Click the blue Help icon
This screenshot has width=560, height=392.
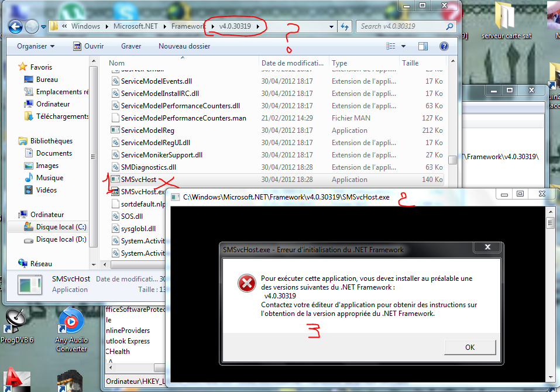tap(444, 46)
